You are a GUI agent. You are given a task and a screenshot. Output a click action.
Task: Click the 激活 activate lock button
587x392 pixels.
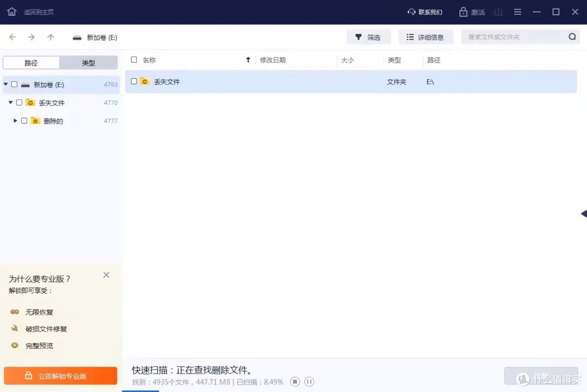(x=472, y=12)
